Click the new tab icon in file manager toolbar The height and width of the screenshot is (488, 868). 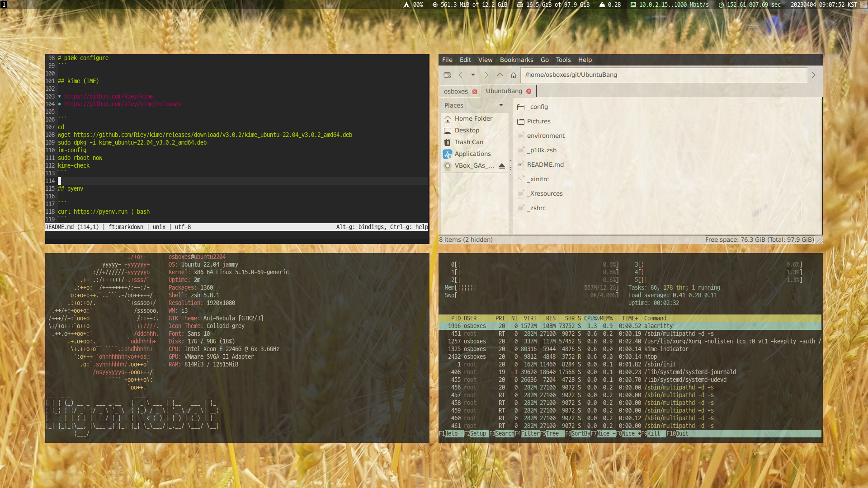click(x=447, y=75)
